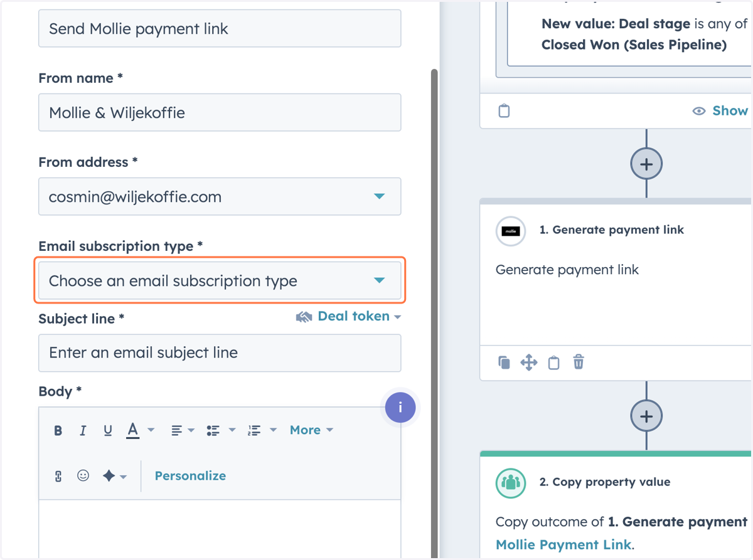Click the Send Mollie payment link field
This screenshot has height=560, width=753.
[220, 28]
